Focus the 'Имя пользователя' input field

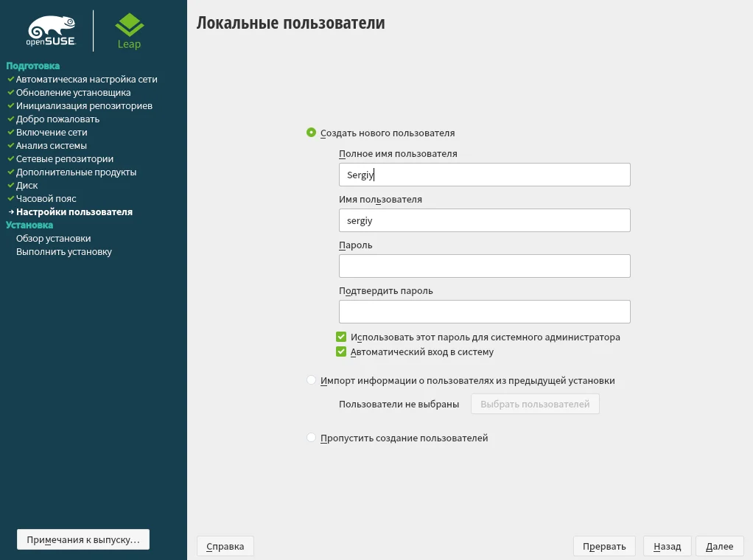pyautogui.click(x=484, y=220)
